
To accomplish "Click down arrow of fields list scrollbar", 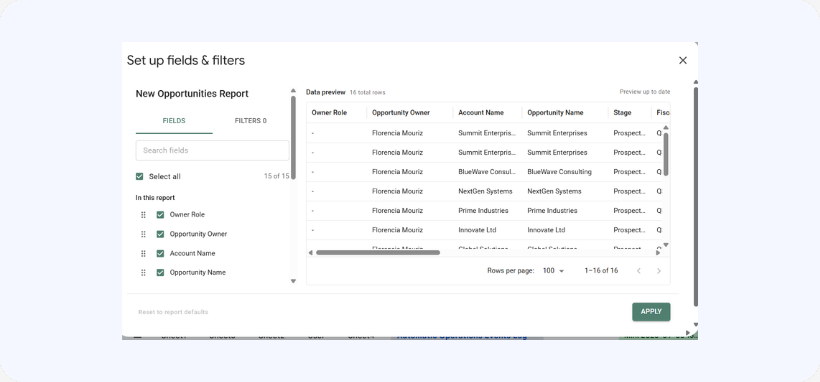I will [293, 281].
